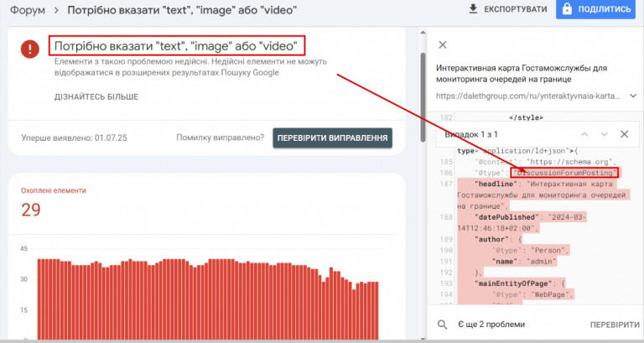
Task: Expand the dalethgroup.com URL dropdown chevron
Action: point(633,96)
